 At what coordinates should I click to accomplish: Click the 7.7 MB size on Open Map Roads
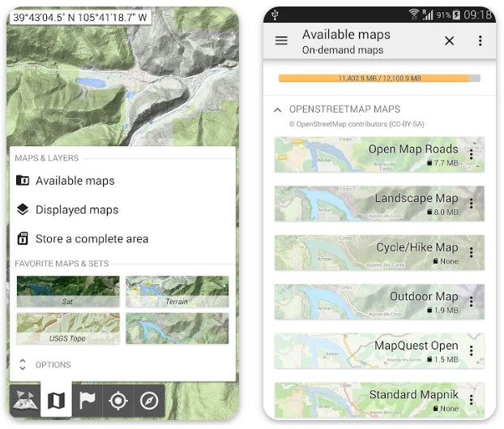click(442, 163)
